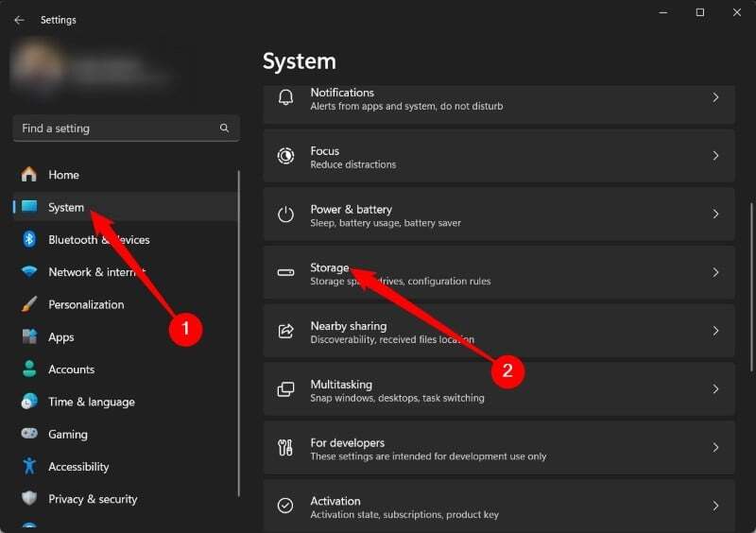Open Nearby sharing via its chevron
This screenshot has height=533, width=756.
pyautogui.click(x=715, y=331)
